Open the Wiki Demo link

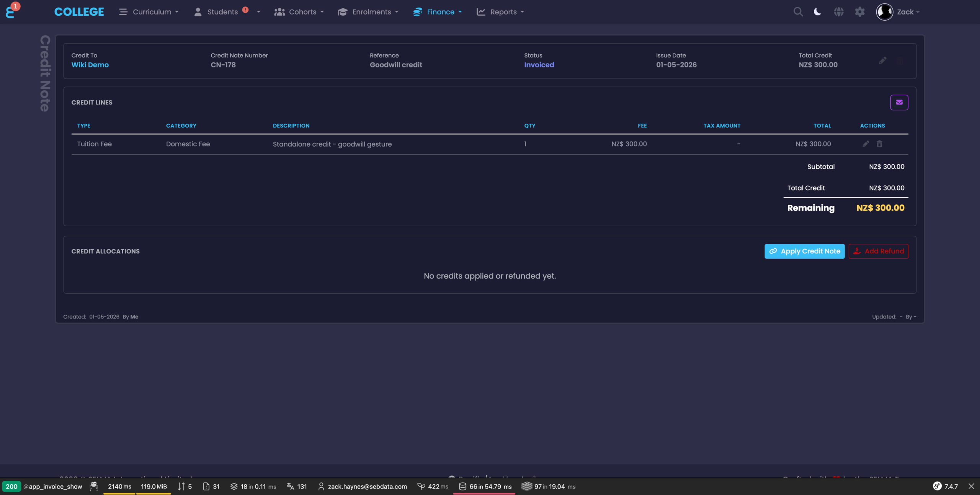(90, 65)
